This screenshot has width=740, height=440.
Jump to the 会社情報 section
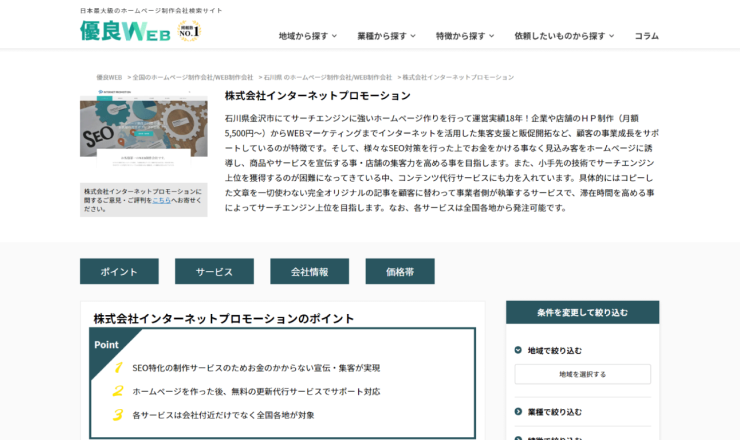coord(310,271)
